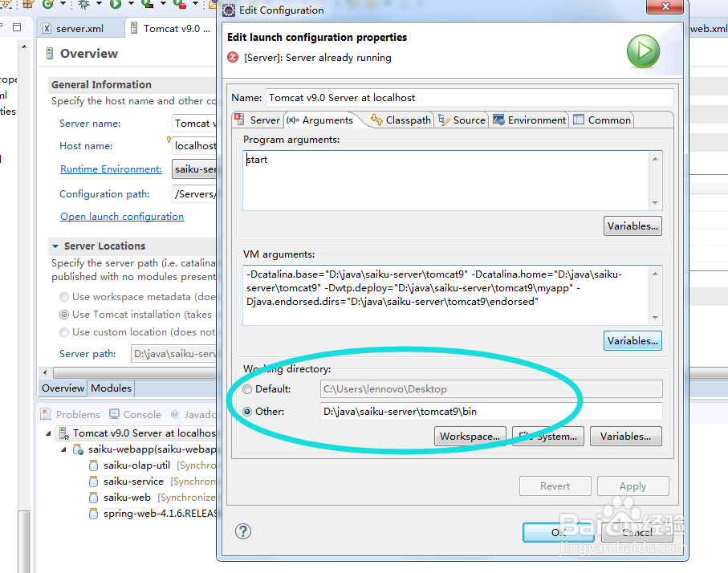728x573 pixels.
Task: Switch to Server tab in dialog
Action: pyautogui.click(x=258, y=120)
